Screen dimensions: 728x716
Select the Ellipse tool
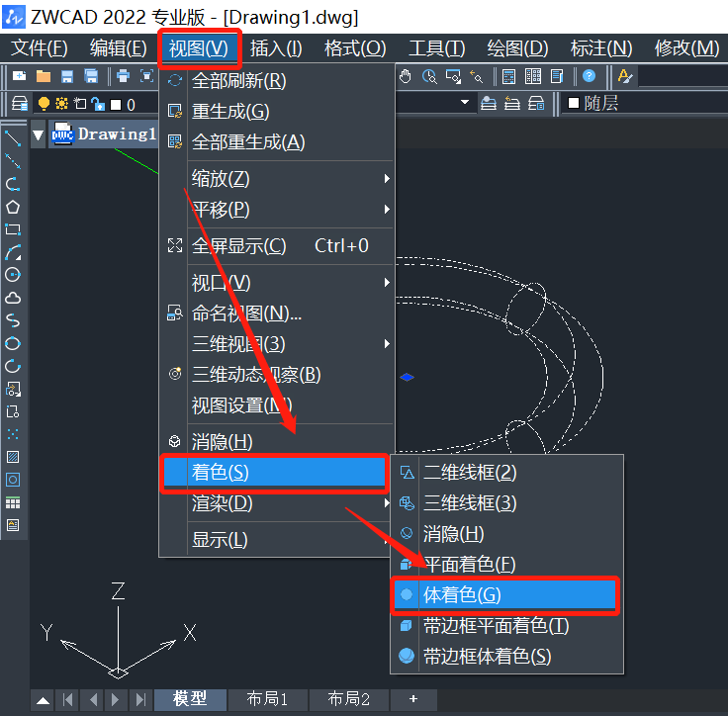pos(13,343)
